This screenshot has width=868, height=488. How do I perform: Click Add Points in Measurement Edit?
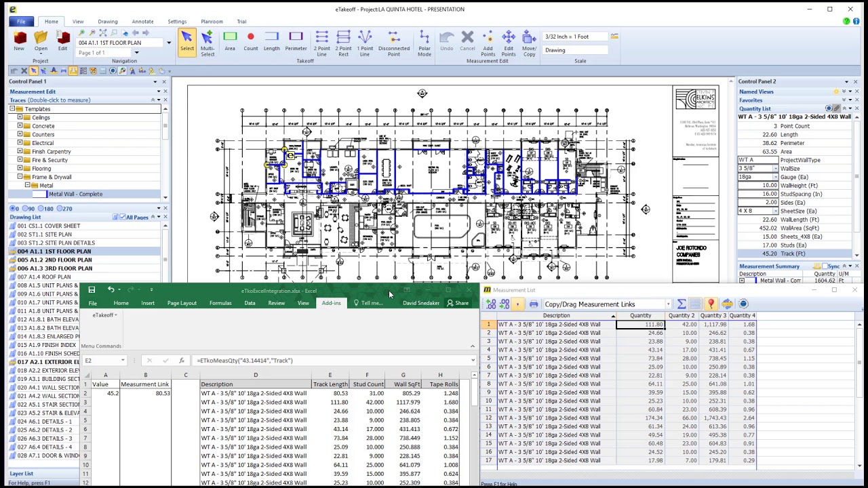(x=488, y=43)
